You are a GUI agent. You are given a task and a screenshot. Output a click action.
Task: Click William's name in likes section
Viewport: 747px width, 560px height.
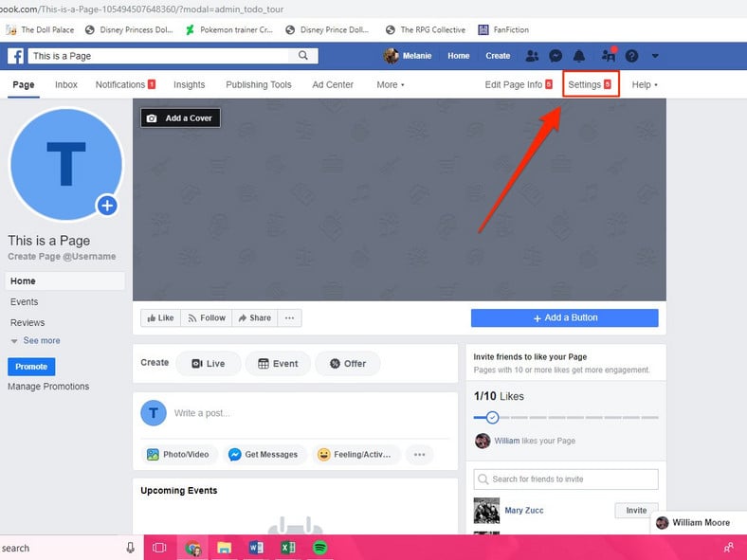(507, 441)
